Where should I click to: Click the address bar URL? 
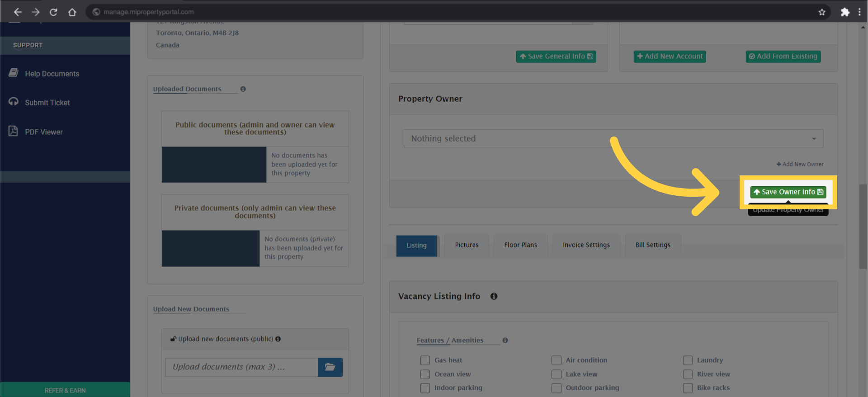[148, 12]
